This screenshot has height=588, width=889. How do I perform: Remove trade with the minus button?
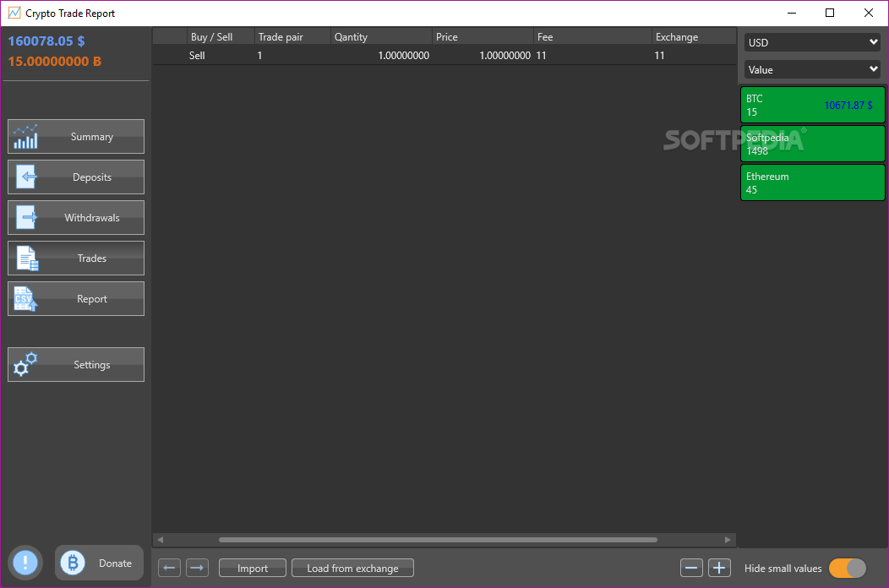coord(692,568)
